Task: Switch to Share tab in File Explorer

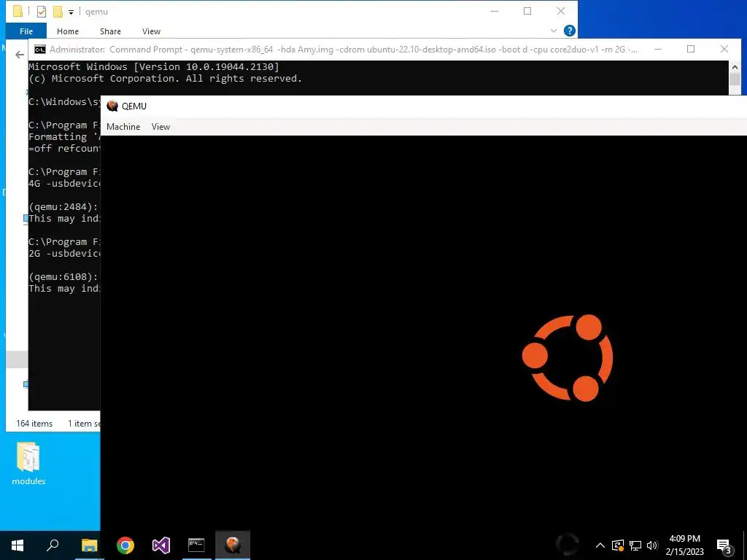Action: pos(110,31)
